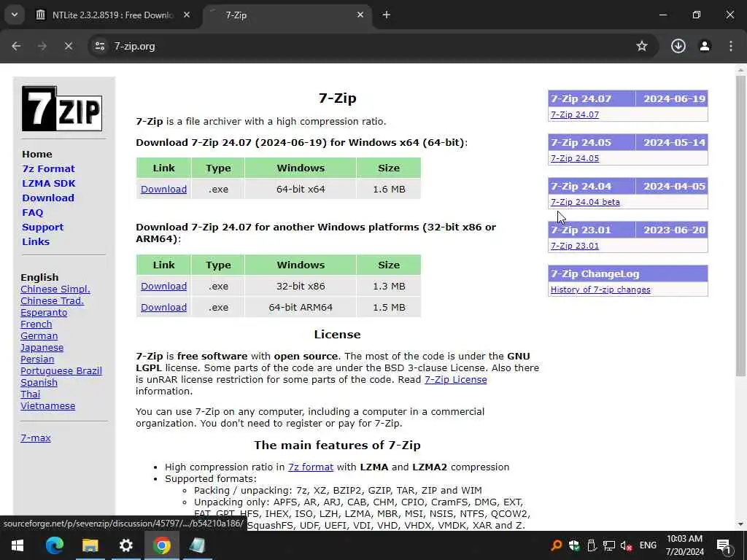Download 32-bit x86 .exe installer
Screen dimensions: 747x560
(x=163, y=286)
